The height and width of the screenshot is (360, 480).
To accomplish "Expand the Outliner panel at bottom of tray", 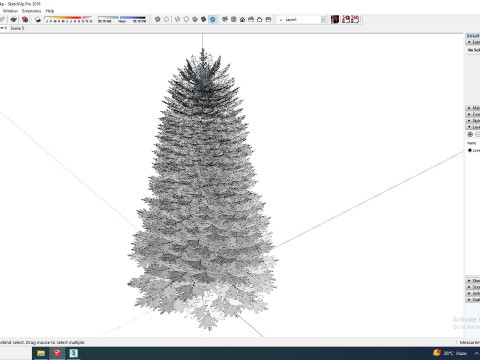I will pos(469,300).
